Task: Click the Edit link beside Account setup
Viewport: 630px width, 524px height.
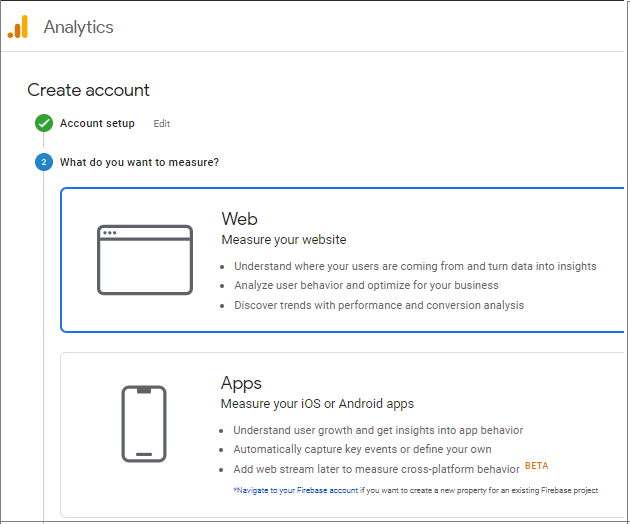Action: pos(162,124)
